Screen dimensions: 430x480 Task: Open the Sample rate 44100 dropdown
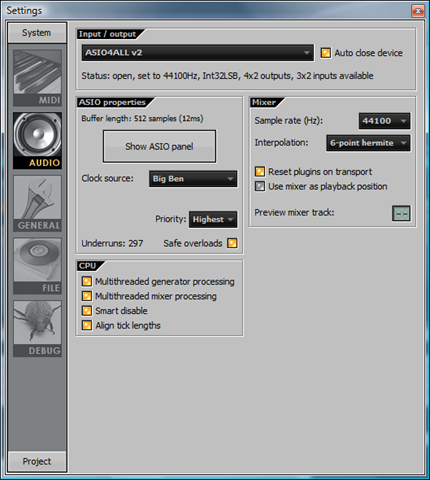[384, 121]
